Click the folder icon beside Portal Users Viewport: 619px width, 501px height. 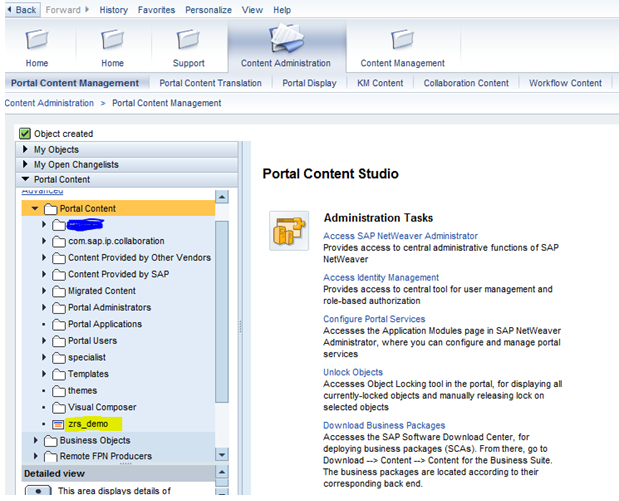(x=59, y=341)
